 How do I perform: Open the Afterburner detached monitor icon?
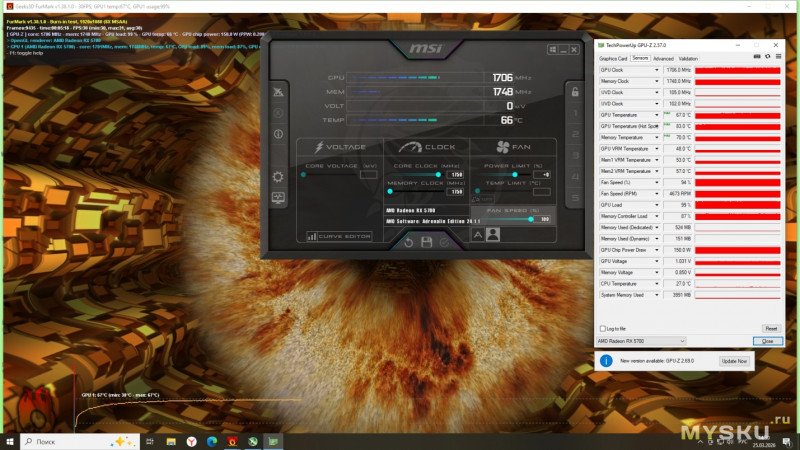pos(278,199)
